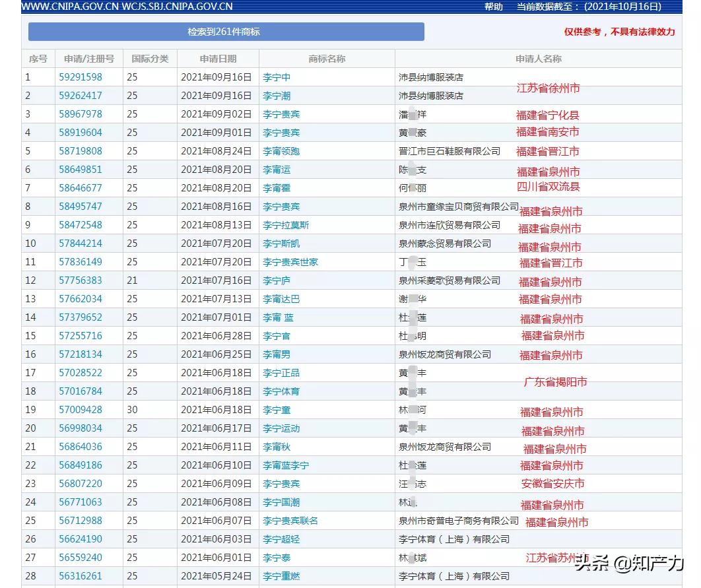
Task: Open trademark name 李宁泰 link
Action: tap(275, 558)
